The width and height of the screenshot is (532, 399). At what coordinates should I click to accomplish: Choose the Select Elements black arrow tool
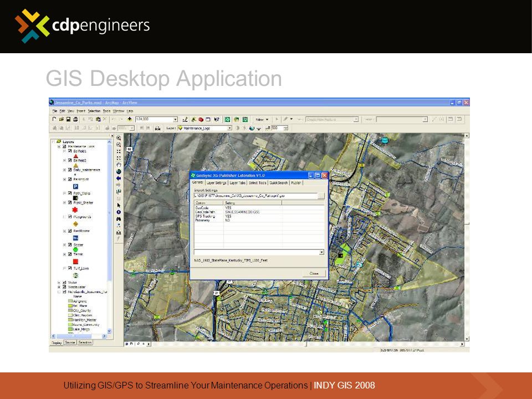119,205
